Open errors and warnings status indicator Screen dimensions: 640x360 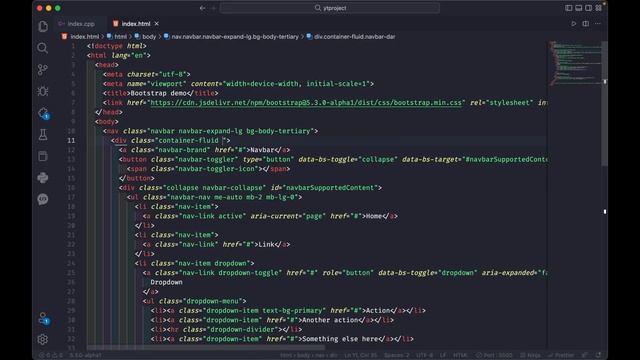click(x=51, y=355)
